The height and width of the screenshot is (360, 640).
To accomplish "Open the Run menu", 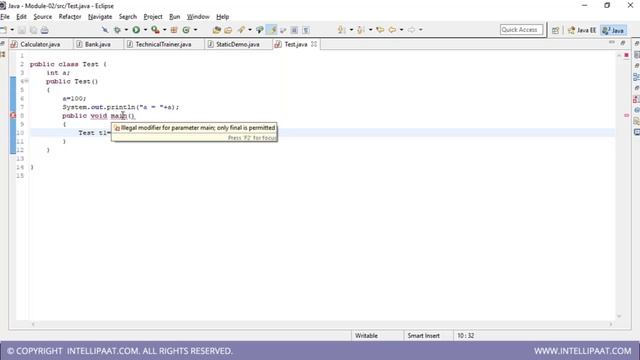I will point(175,17).
